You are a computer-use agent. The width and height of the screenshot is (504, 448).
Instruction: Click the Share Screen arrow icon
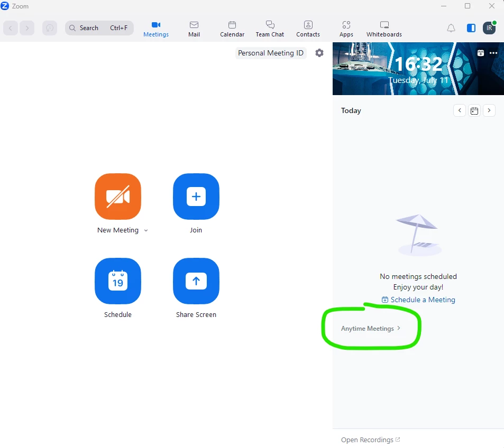pos(196,281)
